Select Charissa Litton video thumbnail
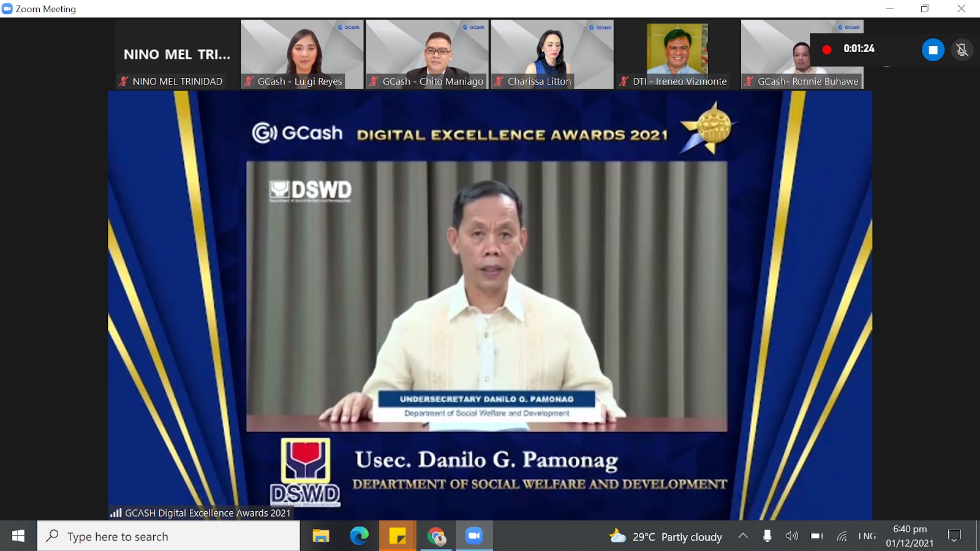The height and width of the screenshot is (551, 980). (x=552, y=54)
